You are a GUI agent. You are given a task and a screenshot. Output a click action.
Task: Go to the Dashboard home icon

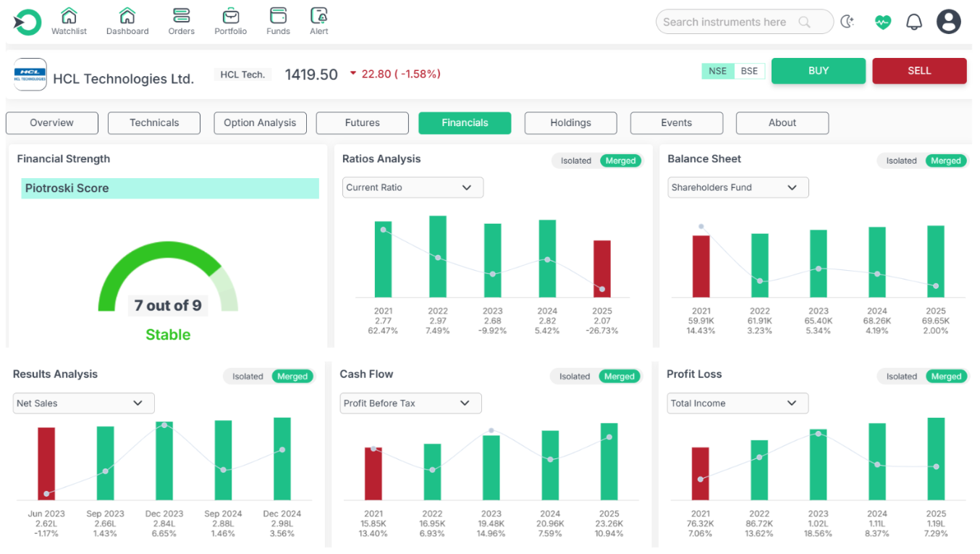pyautogui.click(x=127, y=16)
